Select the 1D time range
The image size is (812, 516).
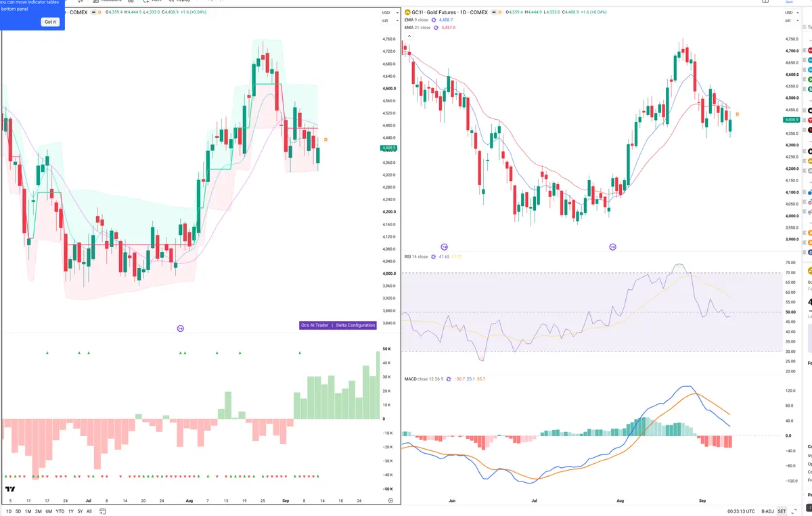point(9,511)
